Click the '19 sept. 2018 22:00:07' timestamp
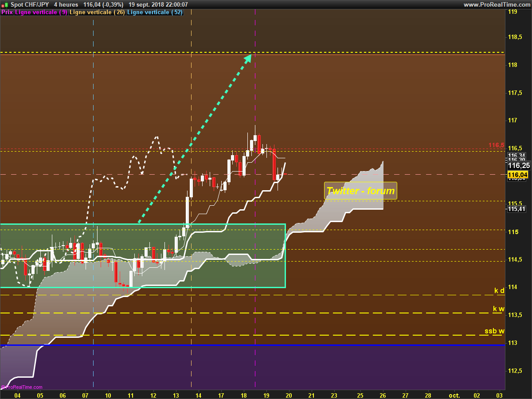The width and height of the screenshot is (532, 399). point(158,4)
